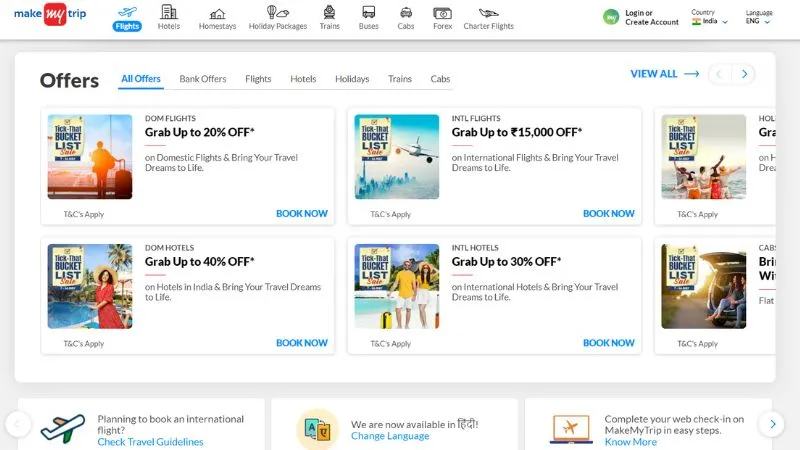
Task: Click Login or Create Account
Action: [652, 17]
